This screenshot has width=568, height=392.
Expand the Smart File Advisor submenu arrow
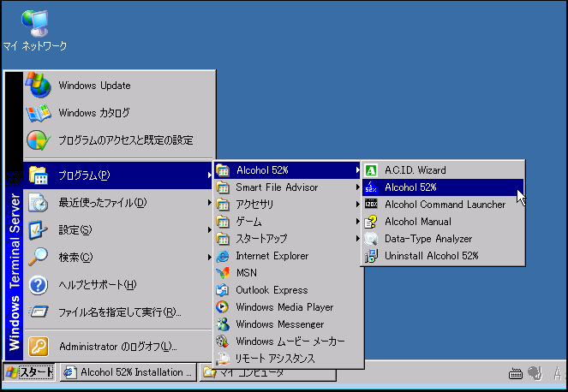(x=357, y=187)
